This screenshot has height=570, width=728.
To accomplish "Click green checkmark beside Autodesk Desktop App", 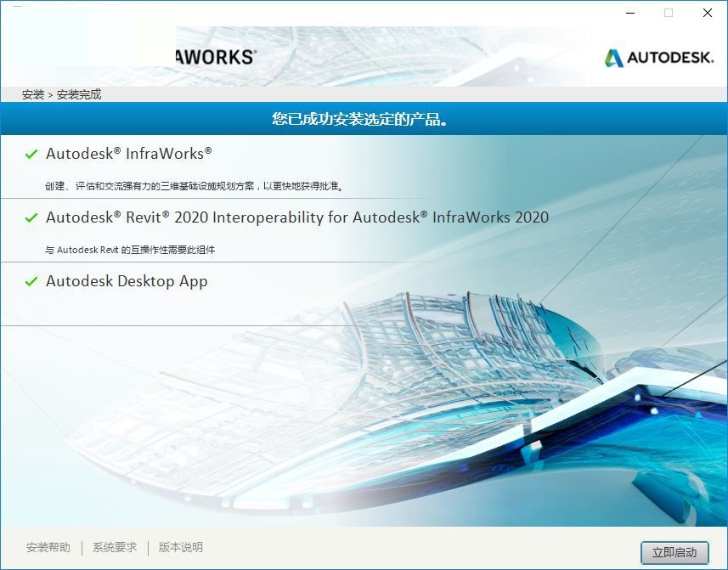I will [31, 282].
